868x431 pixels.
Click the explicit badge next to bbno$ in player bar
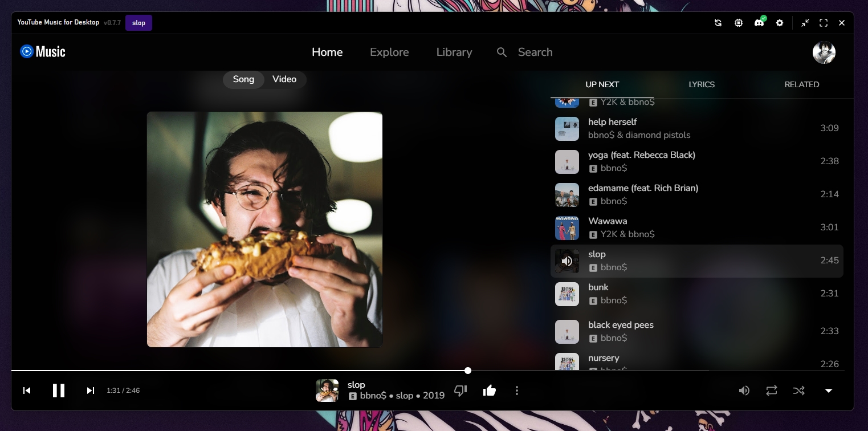click(353, 396)
